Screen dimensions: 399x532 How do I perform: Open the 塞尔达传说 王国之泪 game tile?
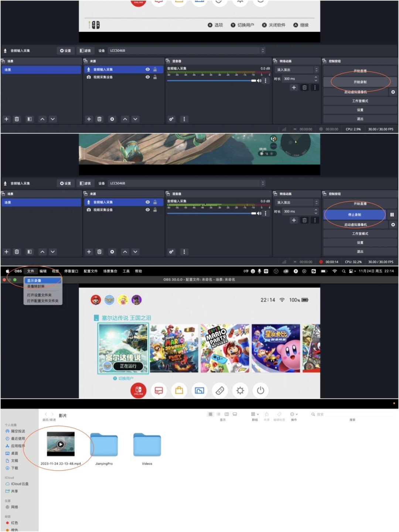[x=123, y=349]
